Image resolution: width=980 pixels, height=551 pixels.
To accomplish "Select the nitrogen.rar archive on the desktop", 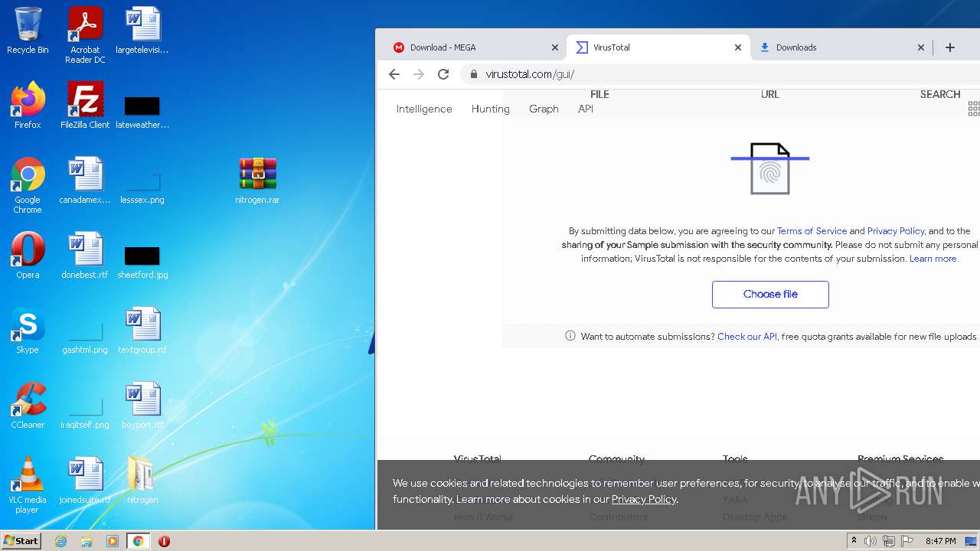I will (257, 181).
